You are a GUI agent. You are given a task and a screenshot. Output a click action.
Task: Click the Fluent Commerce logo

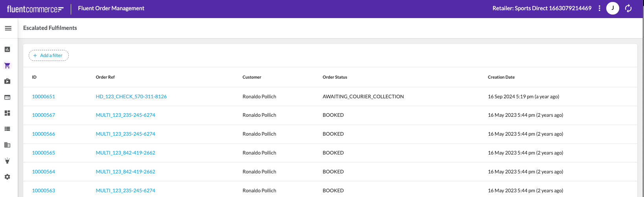point(35,9)
